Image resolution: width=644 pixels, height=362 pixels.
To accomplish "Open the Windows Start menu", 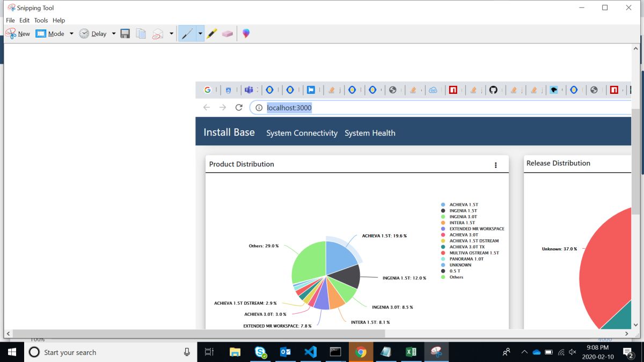I will [12, 352].
